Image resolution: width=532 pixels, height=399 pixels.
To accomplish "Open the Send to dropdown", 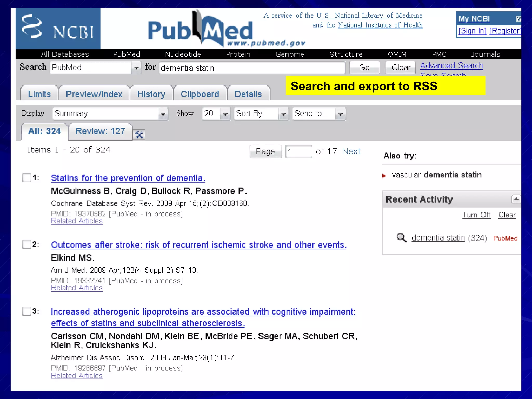I will pos(319,114).
